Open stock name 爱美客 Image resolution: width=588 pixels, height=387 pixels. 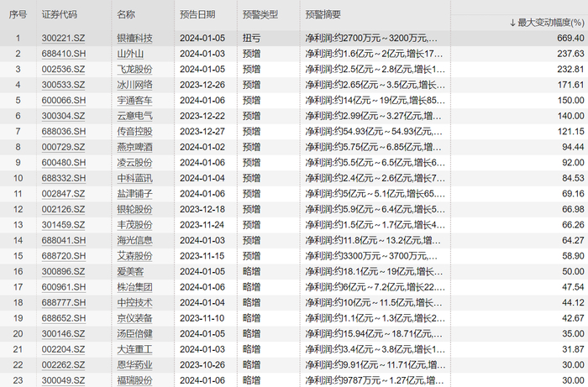[130, 272]
